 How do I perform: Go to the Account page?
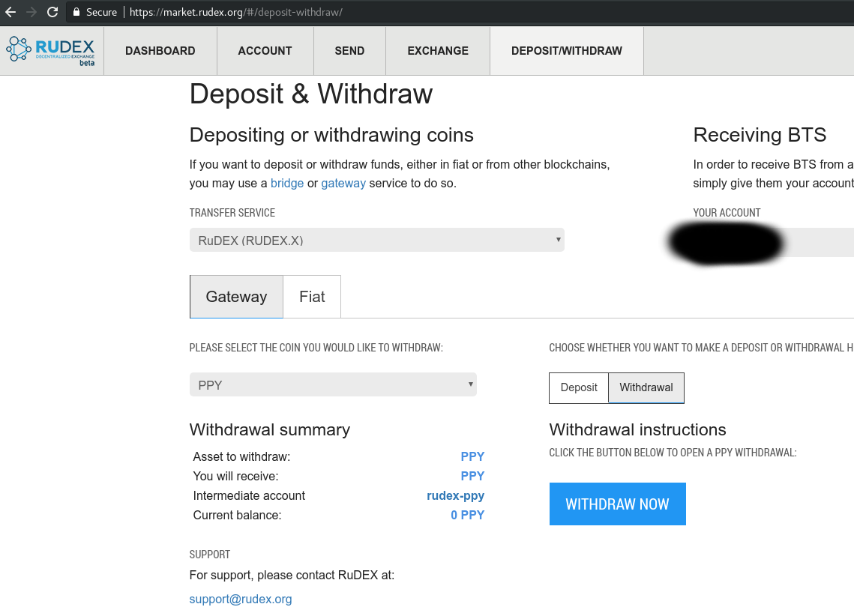click(x=265, y=51)
